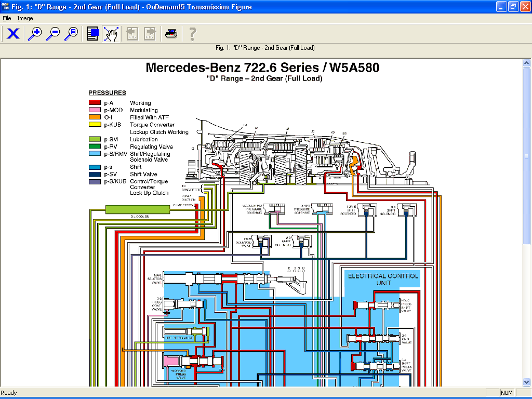Toggle the hand pan tool icon
This screenshot has width=532, height=399.
[x=111, y=34]
